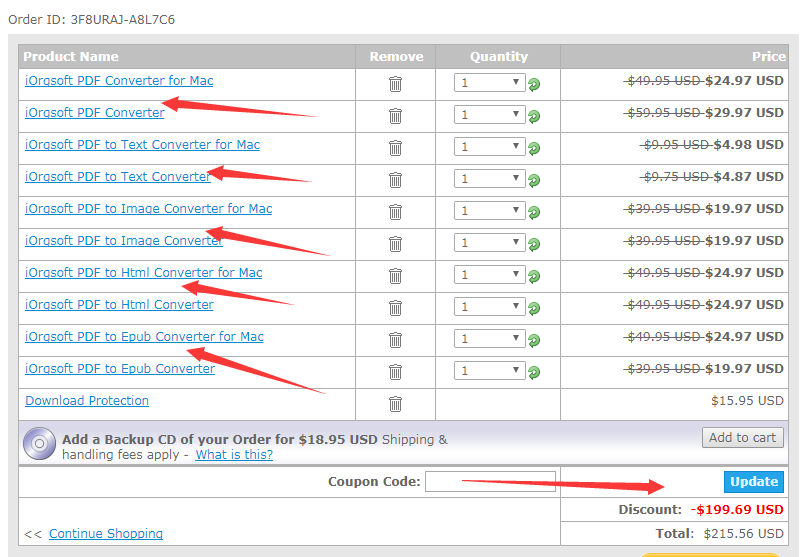Open quantity dropdown in $29.97 PDF Converter row

point(490,114)
